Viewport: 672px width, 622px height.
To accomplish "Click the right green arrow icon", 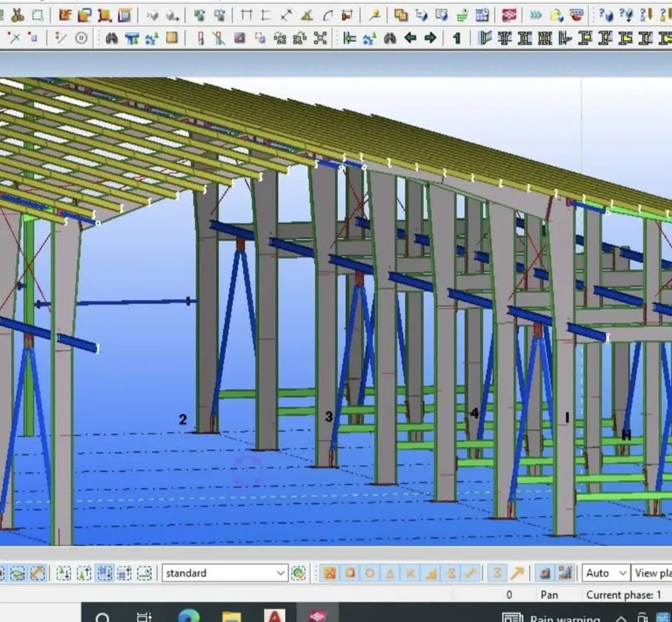I will click(430, 39).
